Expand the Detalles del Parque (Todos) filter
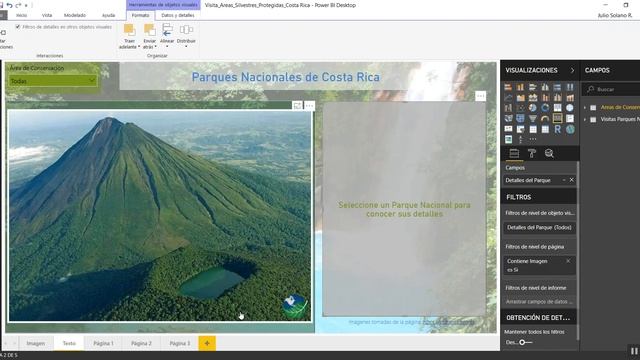Image resolution: width=640 pixels, height=360 pixels. click(539, 227)
